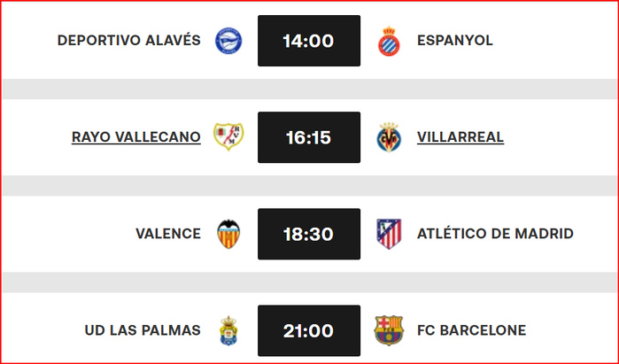
Task: Click the Atlético de Madrid name
Action: pyautogui.click(x=495, y=234)
